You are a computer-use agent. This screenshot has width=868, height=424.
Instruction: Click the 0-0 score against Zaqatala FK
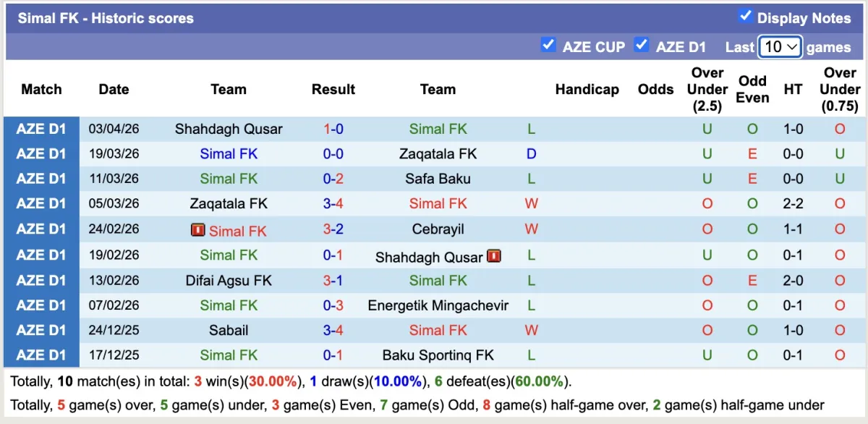pyautogui.click(x=333, y=154)
